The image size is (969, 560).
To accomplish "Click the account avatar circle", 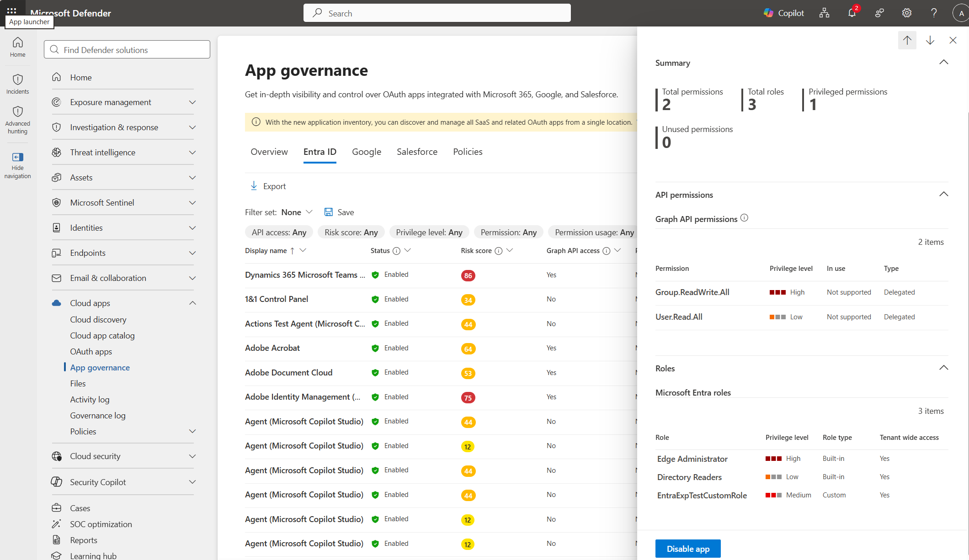I will click(961, 13).
